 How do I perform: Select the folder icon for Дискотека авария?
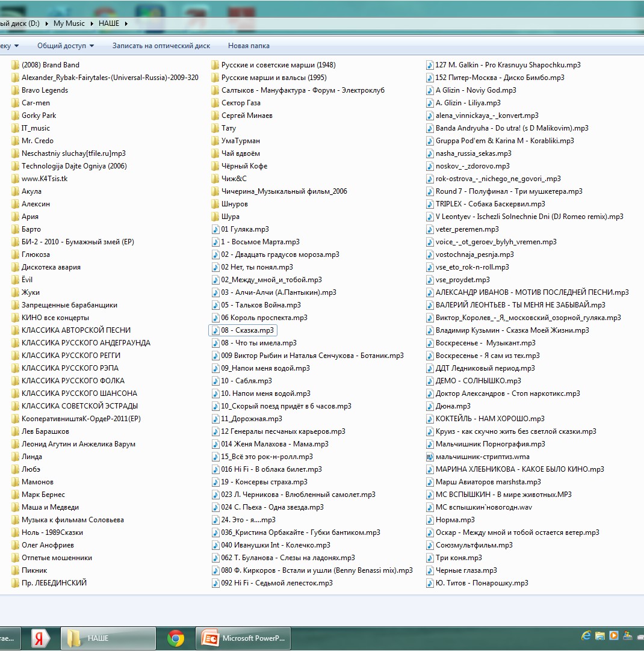tap(16, 267)
